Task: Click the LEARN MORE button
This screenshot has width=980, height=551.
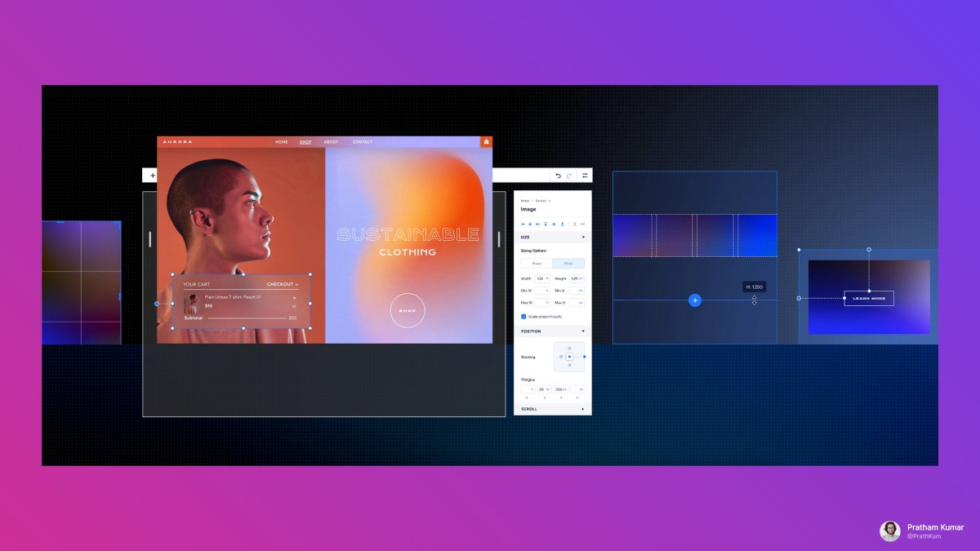Action: point(869,299)
